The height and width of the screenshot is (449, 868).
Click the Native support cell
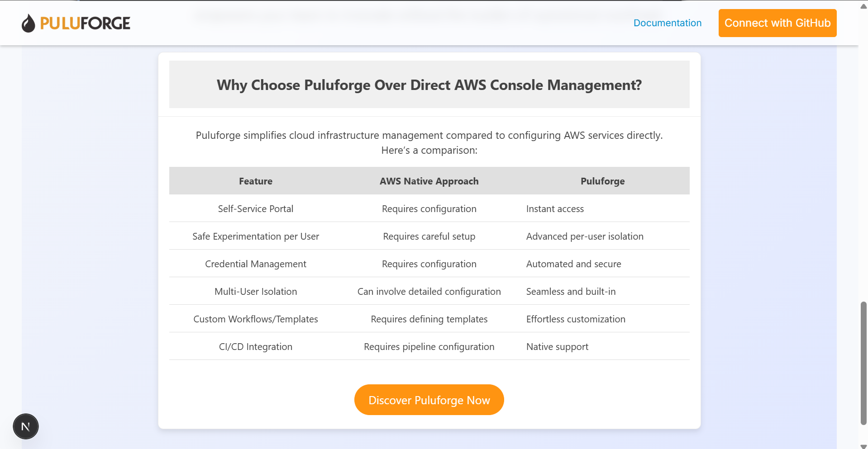602,346
